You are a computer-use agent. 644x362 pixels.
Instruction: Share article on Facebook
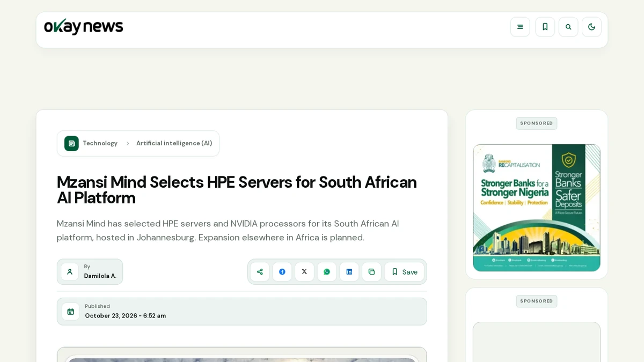[282, 272]
